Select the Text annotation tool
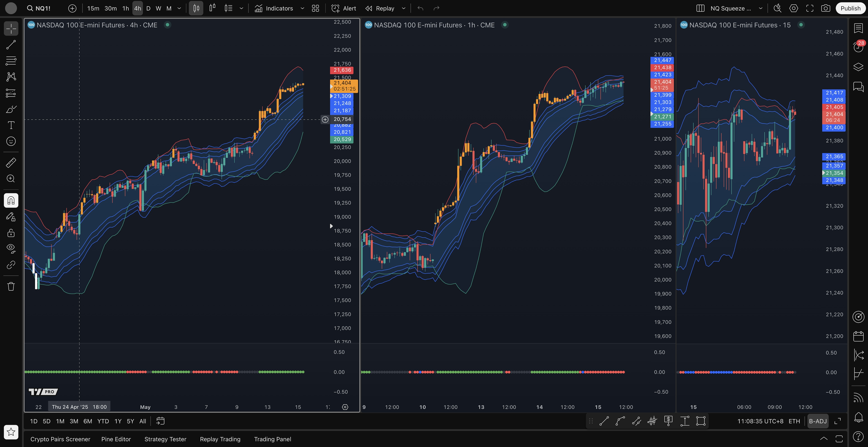 11,126
